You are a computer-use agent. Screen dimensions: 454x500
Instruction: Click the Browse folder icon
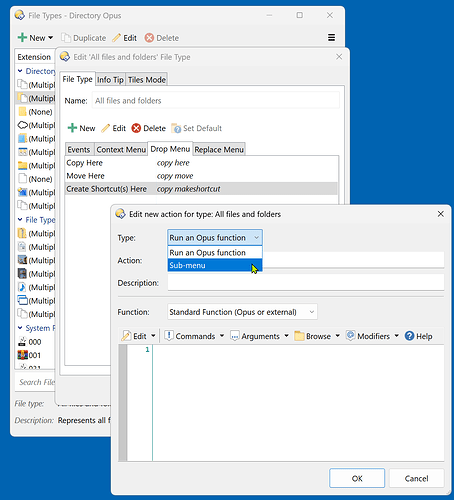click(299, 336)
